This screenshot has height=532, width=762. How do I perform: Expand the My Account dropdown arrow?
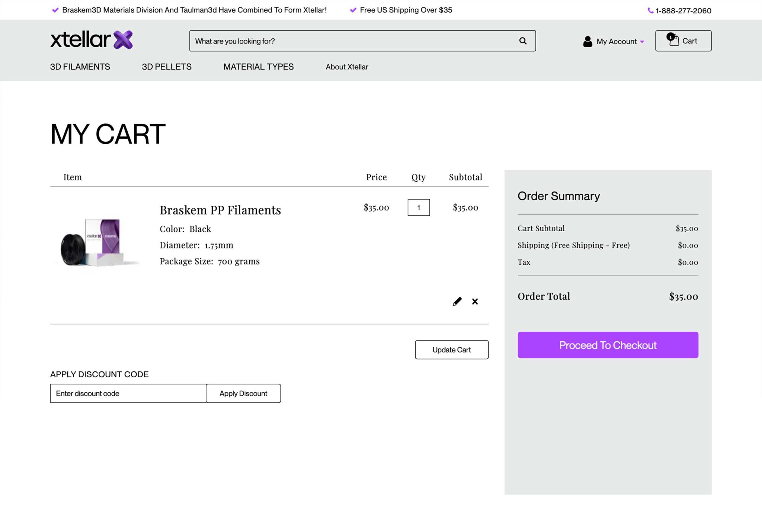point(642,42)
